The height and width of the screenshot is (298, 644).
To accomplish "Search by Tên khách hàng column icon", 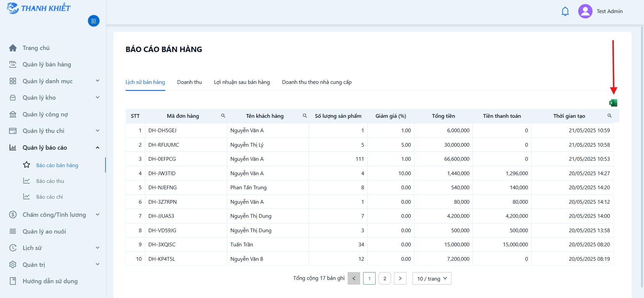I will click(305, 116).
